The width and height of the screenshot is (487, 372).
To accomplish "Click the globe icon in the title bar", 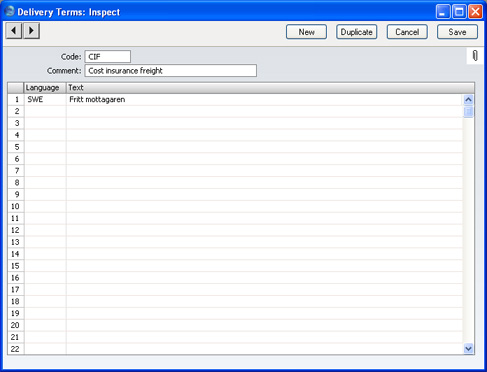I will click(x=9, y=11).
